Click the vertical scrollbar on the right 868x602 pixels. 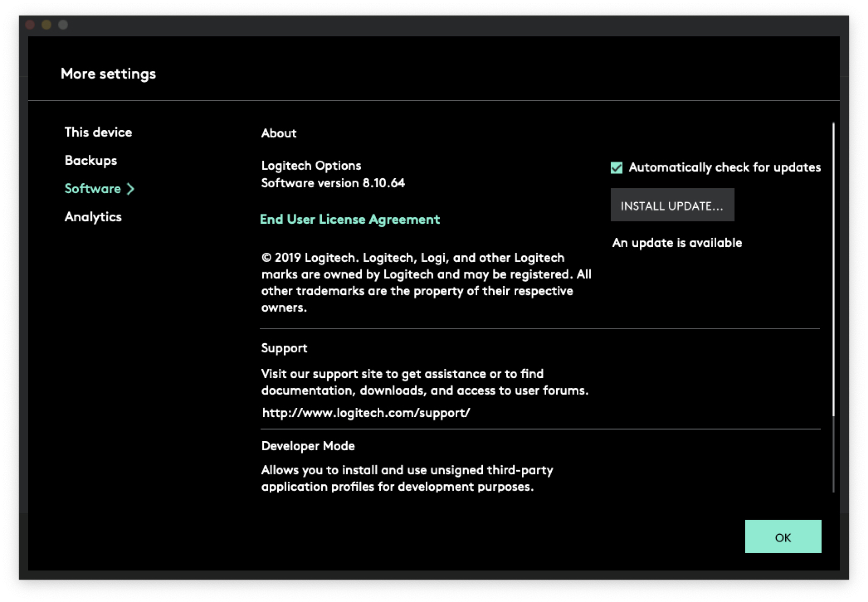coord(833,270)
